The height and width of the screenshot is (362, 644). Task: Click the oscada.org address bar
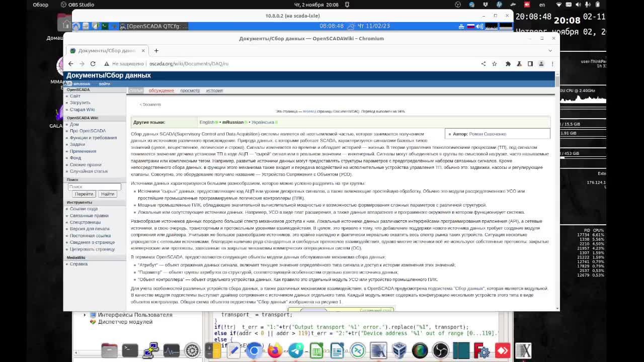tap(189, 64)
